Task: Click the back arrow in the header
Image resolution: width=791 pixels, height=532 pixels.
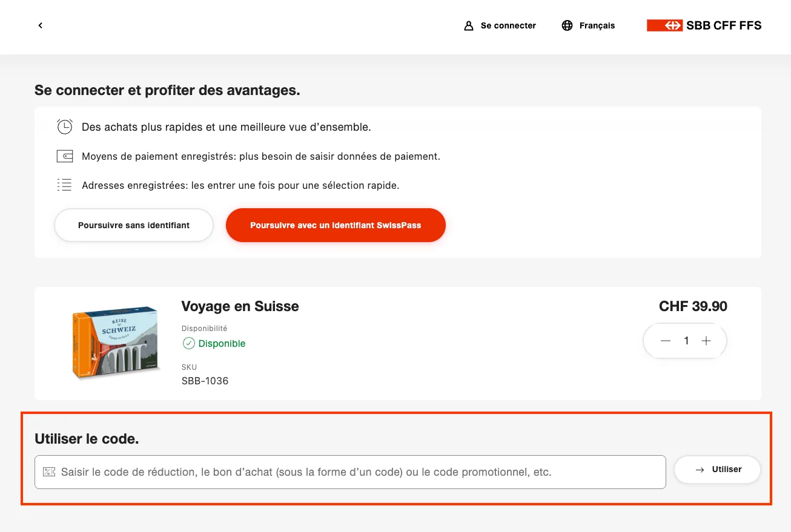Action: [x=40, y=25]
